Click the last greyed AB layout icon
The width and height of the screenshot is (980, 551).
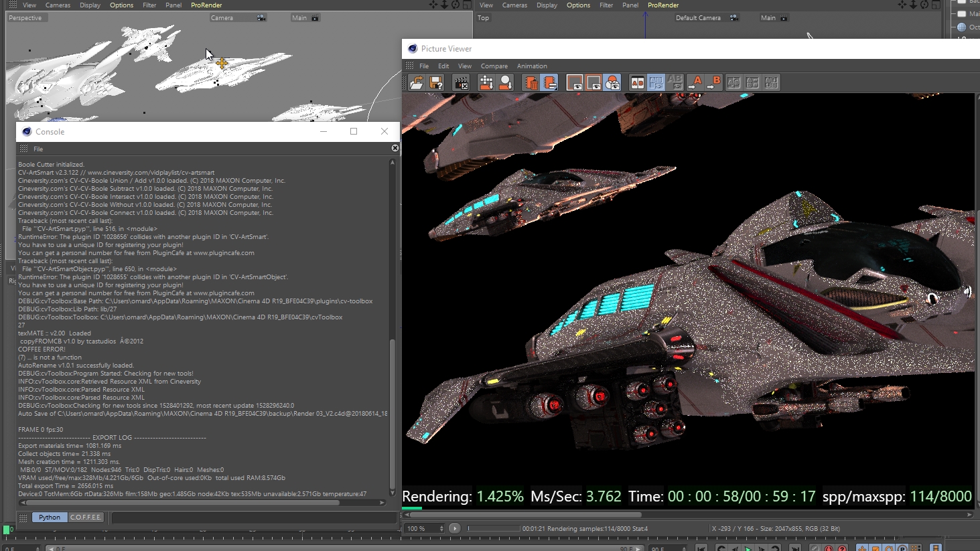click(x=772, y=82)
